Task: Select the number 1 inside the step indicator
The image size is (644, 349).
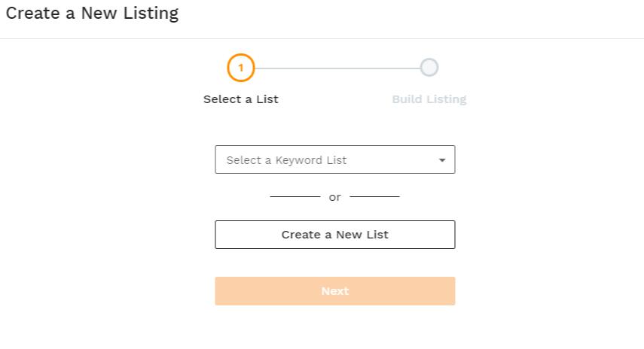Action: coord(241,68)
